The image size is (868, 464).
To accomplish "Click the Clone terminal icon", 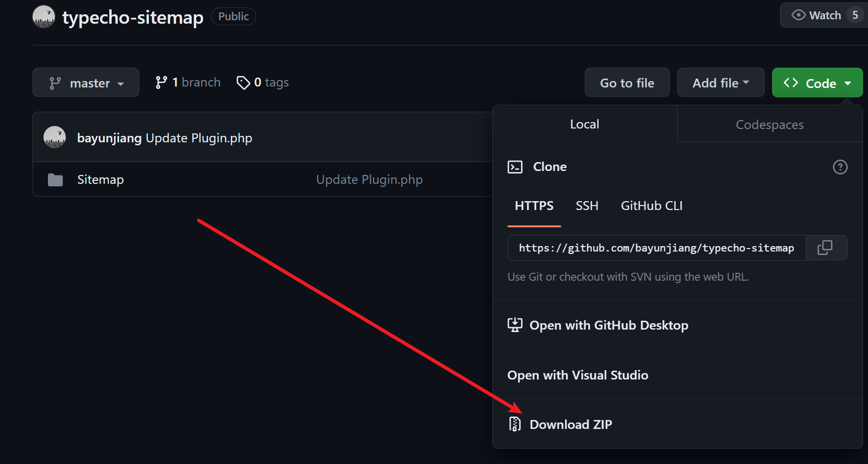I will point(515,167).
